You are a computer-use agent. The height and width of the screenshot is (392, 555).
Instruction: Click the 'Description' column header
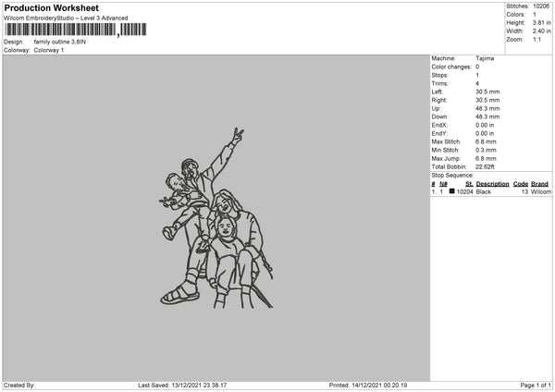[492, 184]
